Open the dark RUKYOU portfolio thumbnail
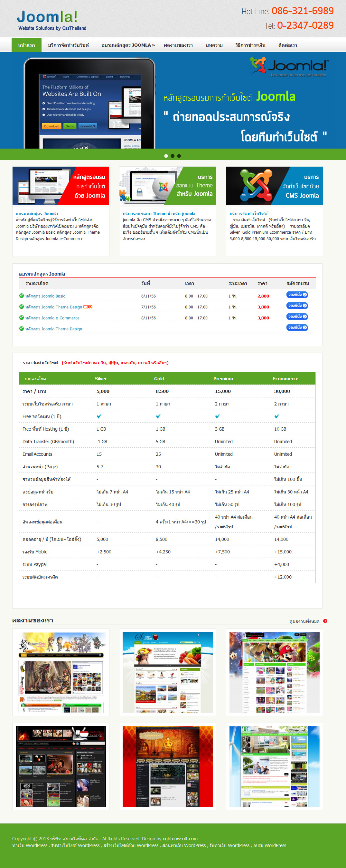The height and width of the screenshot is (868, 346). 61,766
